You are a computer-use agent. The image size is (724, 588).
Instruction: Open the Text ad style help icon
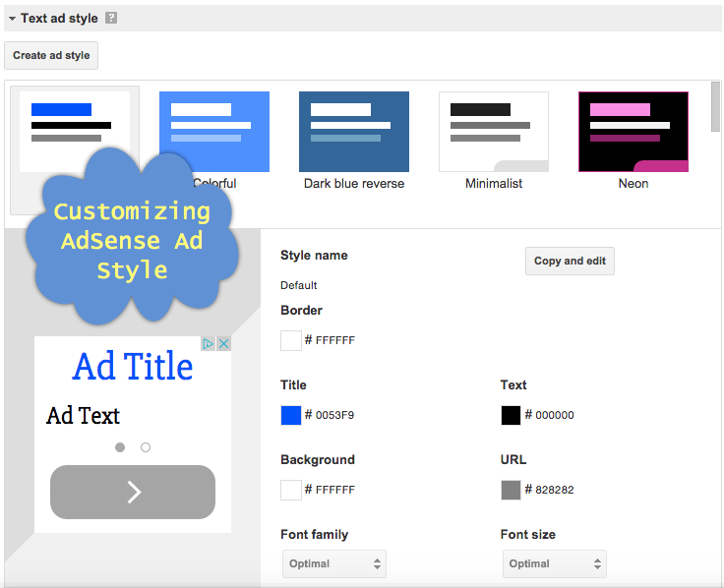(111, 18)
